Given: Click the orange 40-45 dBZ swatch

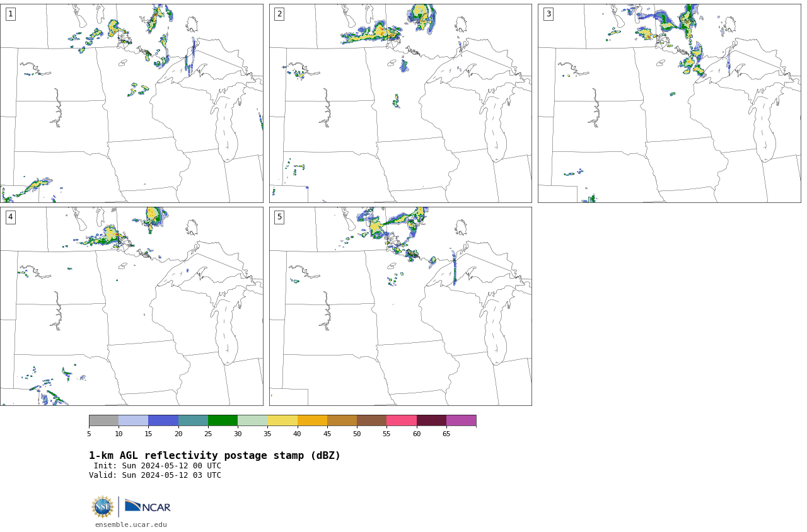Looking at the screenshot, I should (312, 420).
